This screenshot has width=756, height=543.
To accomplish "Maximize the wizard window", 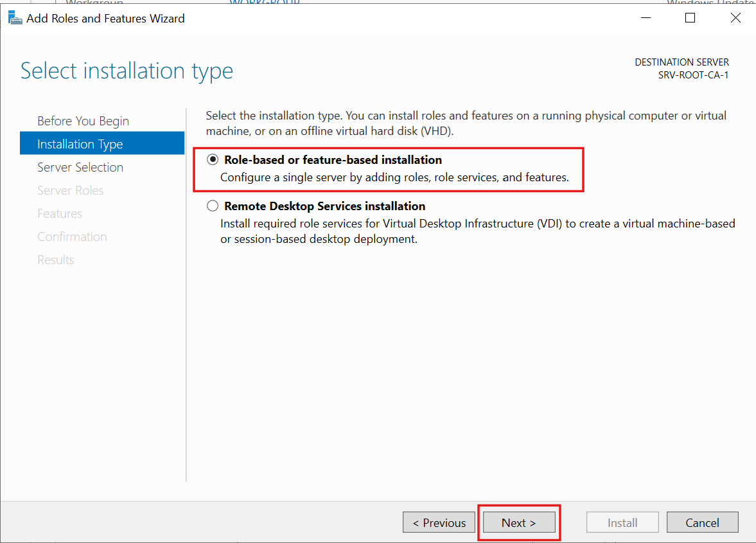I will point(690,18).
